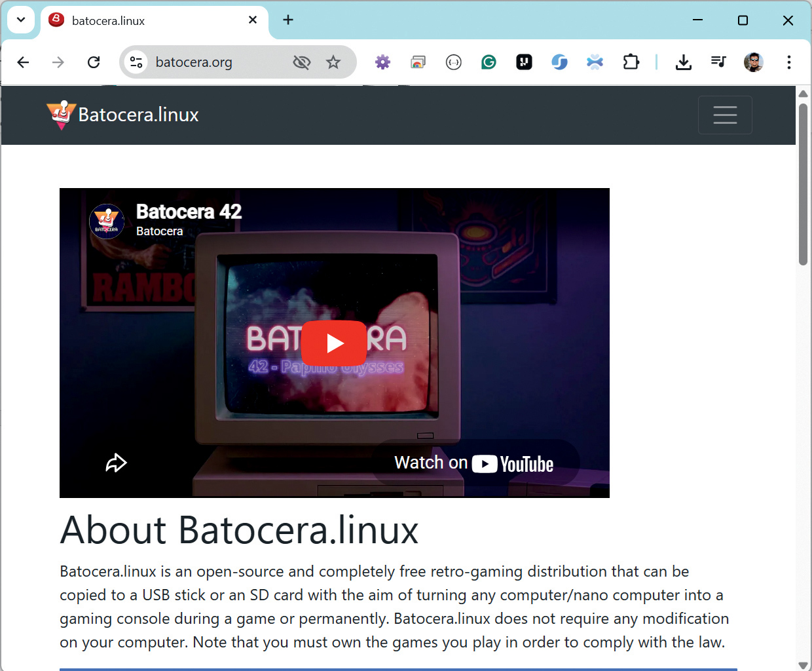Open a new tab with plus button
This screenshot has height=671, width=812.
288,20
